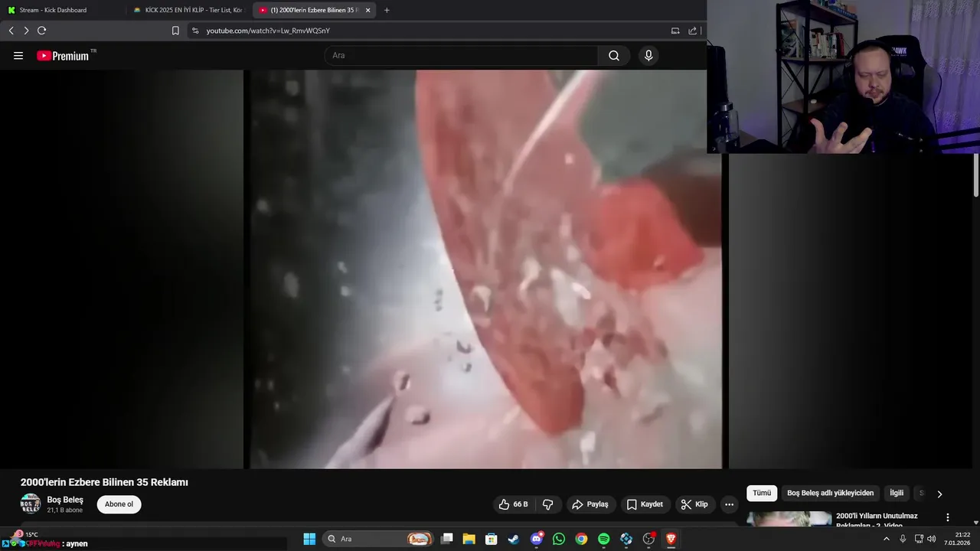980x551 pixels.
Task: View site information icon beside URL
Action: 195,31
